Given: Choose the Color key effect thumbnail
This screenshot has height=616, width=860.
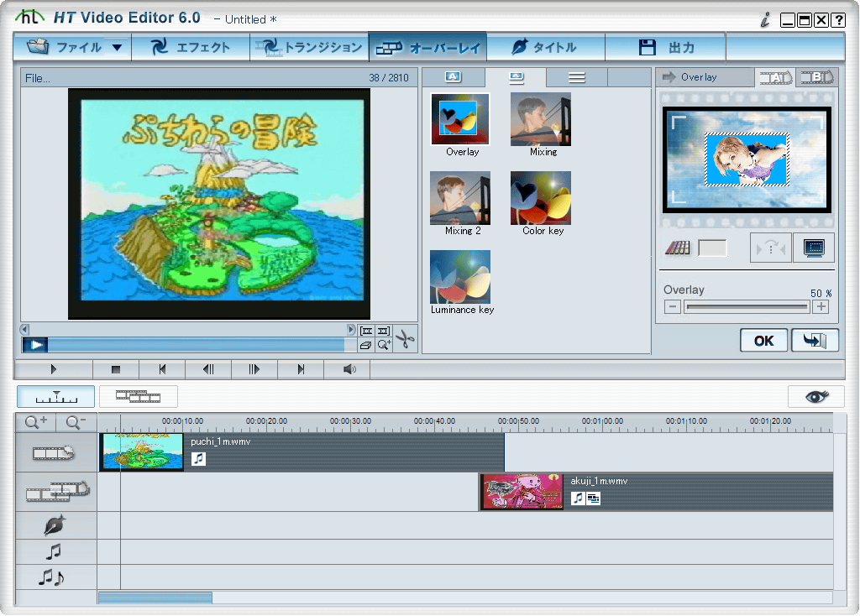Looking at the screenshot, I should (x=541, y=198).
